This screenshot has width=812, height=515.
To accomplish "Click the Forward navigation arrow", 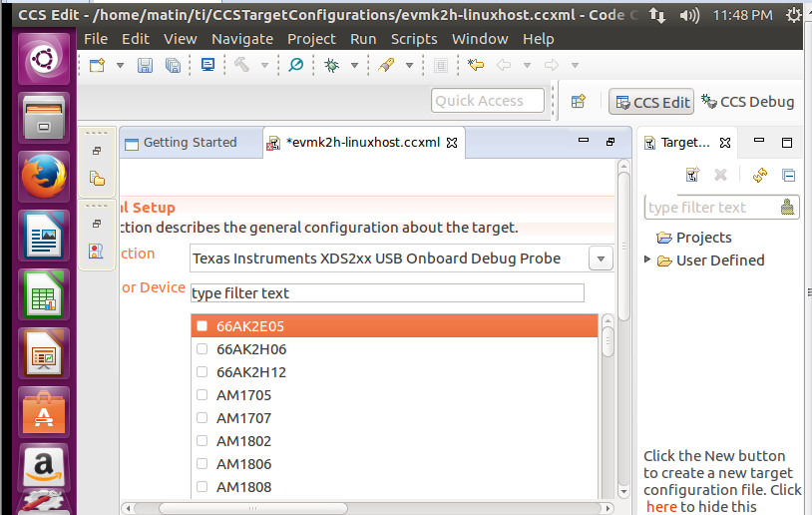I will point(552,65).
